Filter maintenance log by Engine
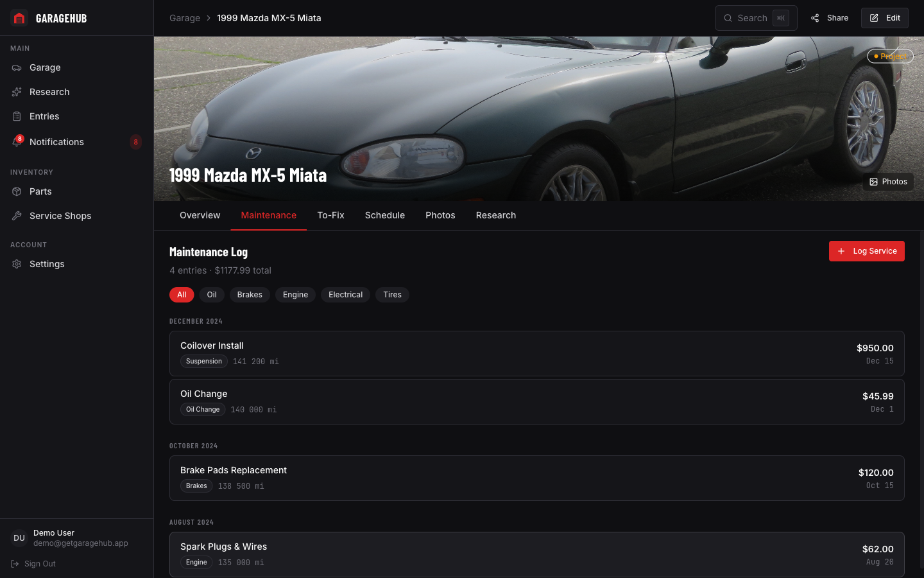The image size is (924, 578). coord(295,295)
